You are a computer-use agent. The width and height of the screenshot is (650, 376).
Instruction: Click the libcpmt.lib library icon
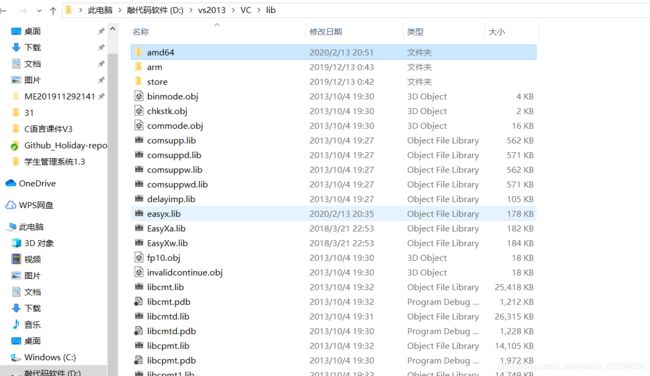pyautogui.click(x=139, y=346)
